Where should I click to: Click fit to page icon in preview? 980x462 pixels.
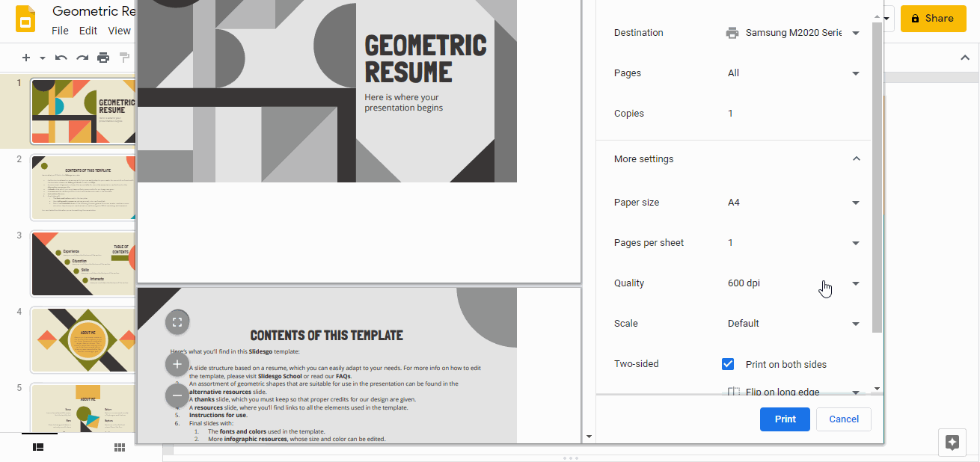(177, 322)
